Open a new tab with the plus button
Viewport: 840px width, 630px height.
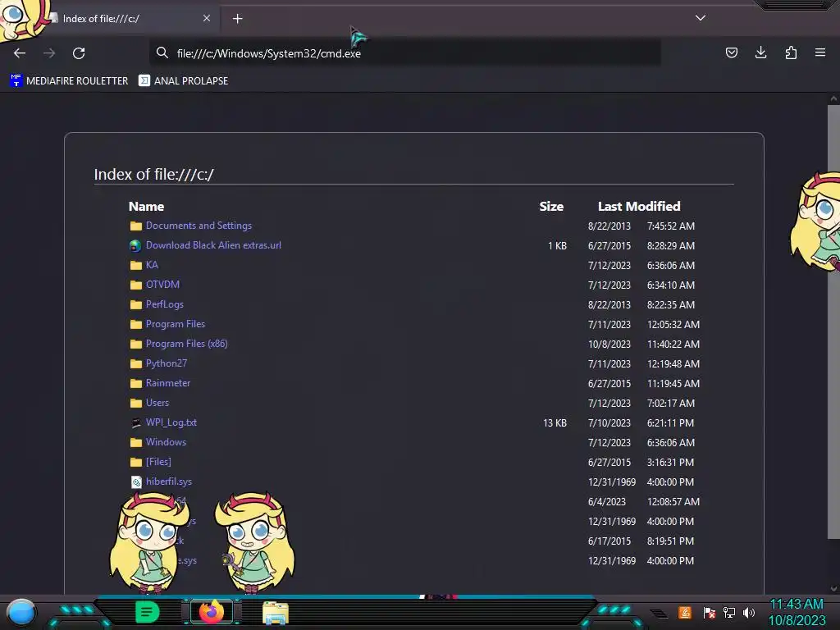tap(237, 19)
